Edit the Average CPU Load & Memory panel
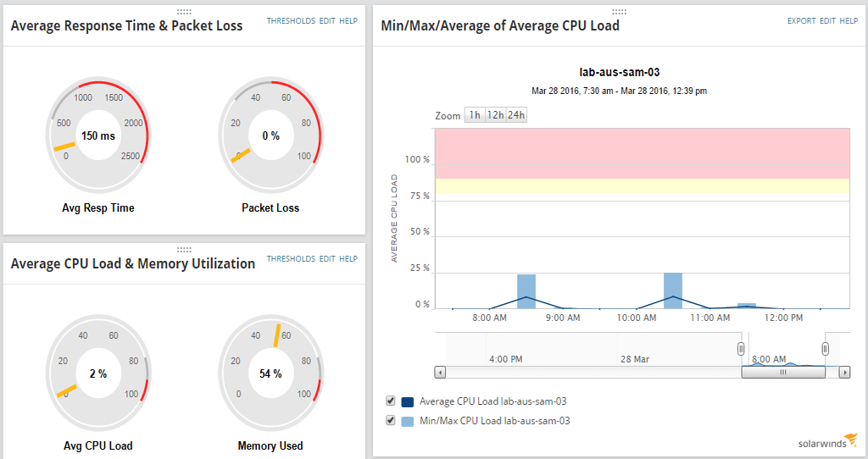 [x=327, y=258]
